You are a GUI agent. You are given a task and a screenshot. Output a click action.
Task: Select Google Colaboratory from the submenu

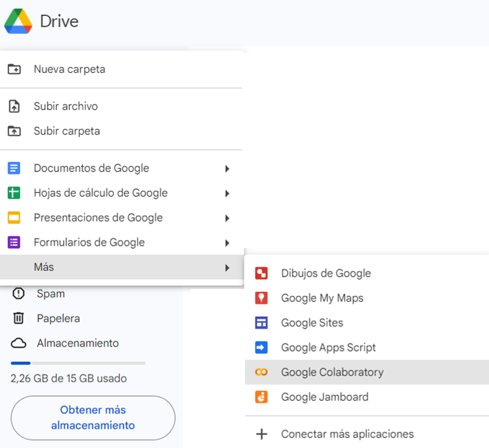[332, 373]
